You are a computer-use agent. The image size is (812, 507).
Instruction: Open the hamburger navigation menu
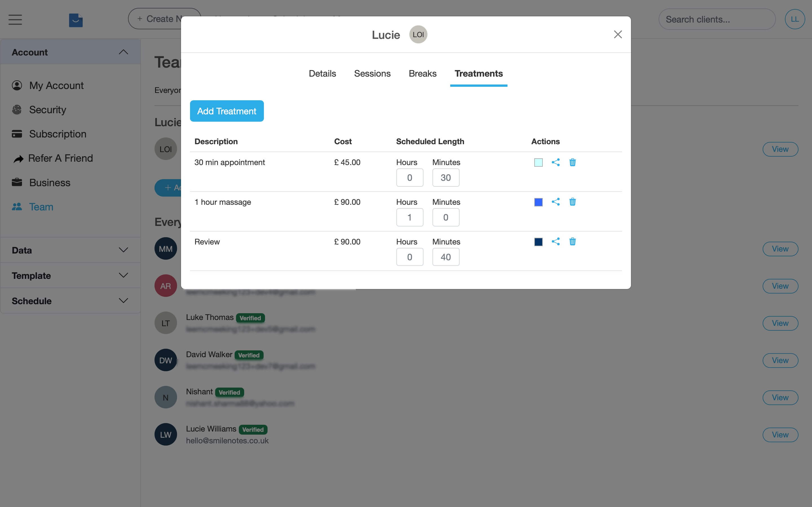(x=15, y=19)
